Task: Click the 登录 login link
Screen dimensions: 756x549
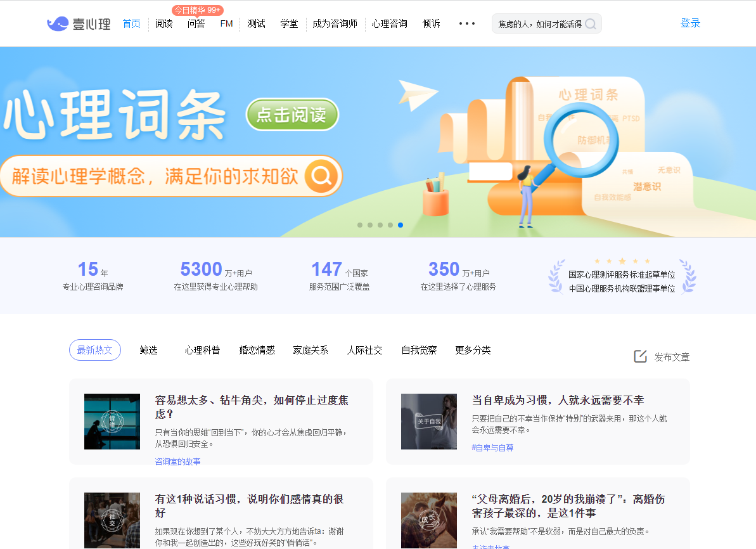Action: (x=690, y=23)
